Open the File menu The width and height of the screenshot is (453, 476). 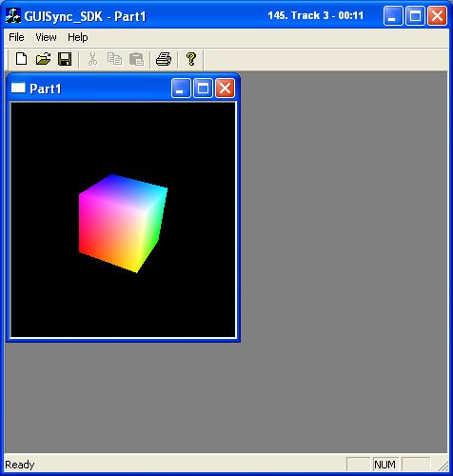[16, 37]
